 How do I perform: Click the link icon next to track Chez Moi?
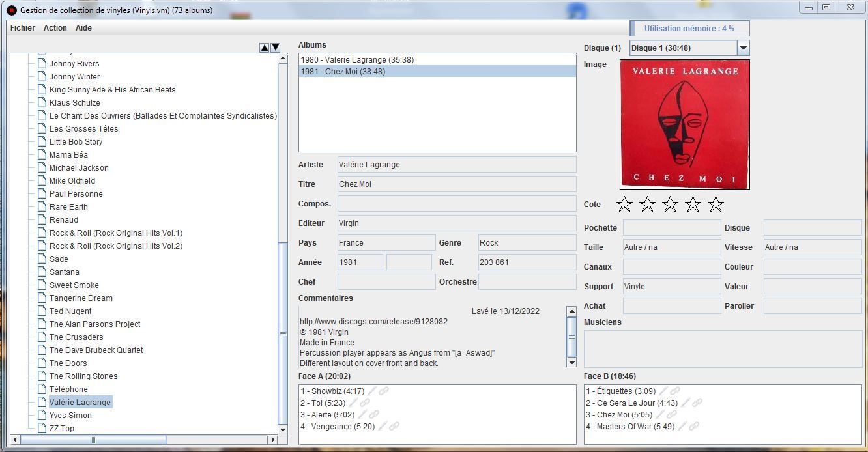point(672,414)
